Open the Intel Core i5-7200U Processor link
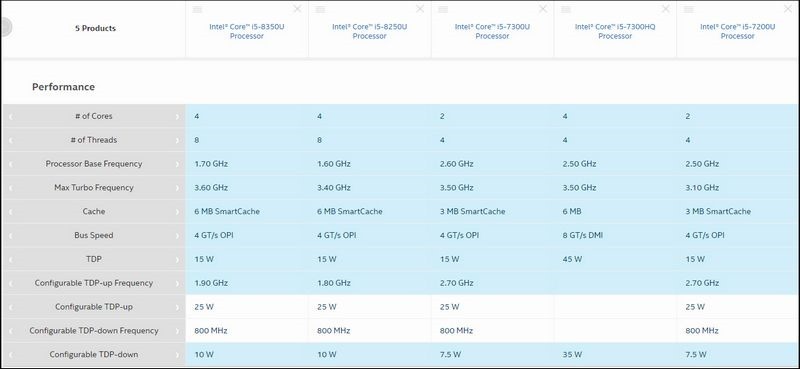The height and width of the screenshot is (369, 800). click(738, 31)
